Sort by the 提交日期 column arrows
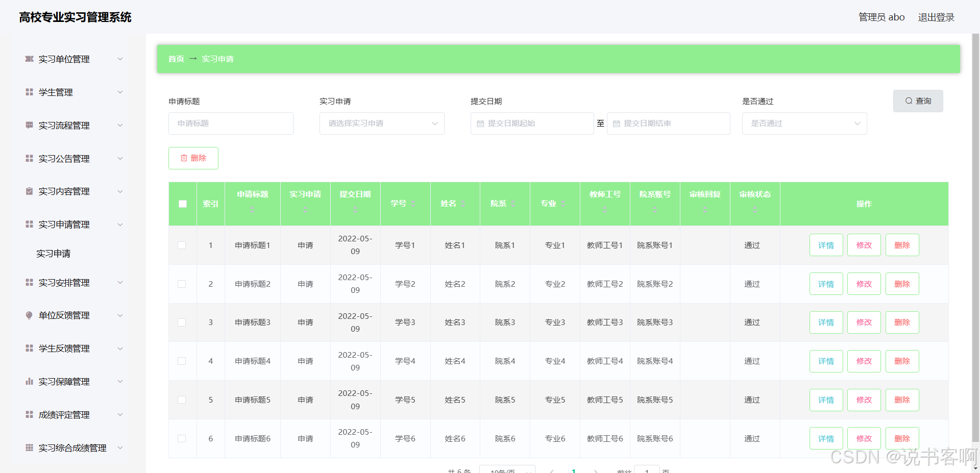The height and width of the screenshot is (473, 980). point(355,210)
